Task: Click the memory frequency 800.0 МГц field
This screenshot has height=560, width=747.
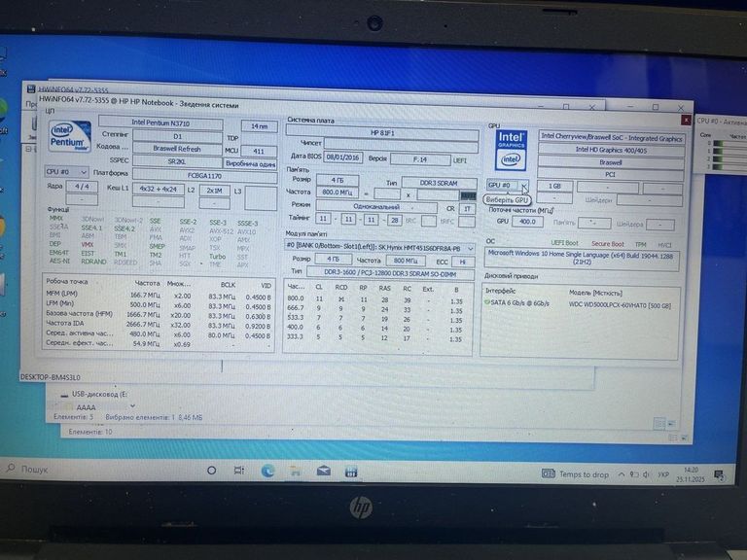Action: coord(338,192)
